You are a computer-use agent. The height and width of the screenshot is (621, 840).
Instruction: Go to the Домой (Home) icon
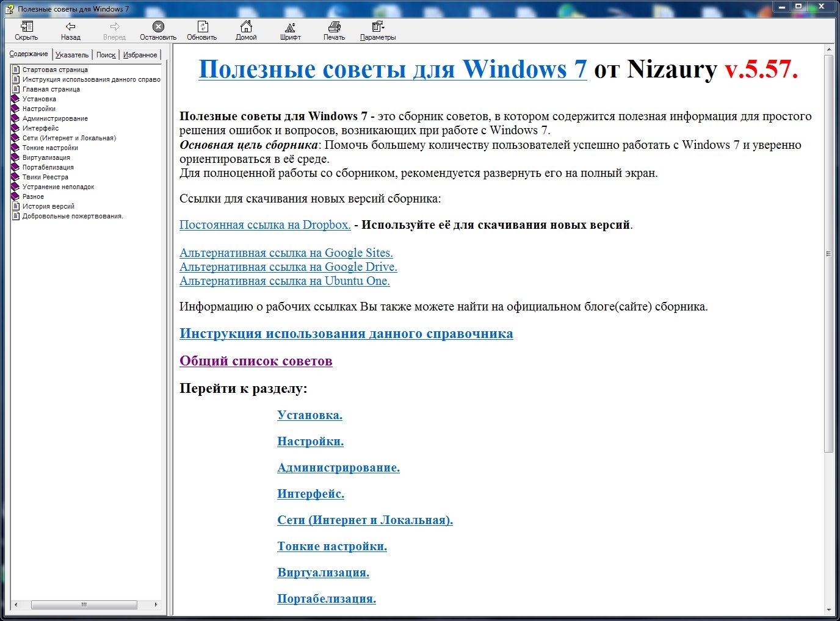coord(246,27)
